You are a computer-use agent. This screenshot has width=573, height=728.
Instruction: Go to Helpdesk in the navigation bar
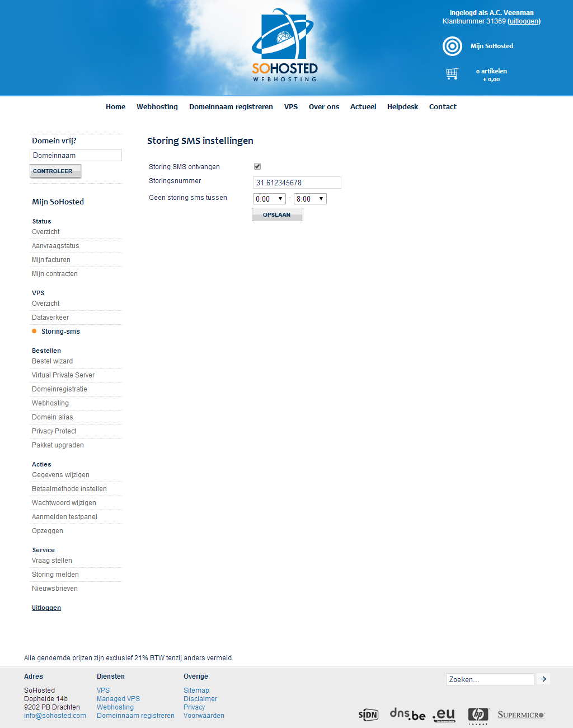pyautogui.click(x=402, y=106)
